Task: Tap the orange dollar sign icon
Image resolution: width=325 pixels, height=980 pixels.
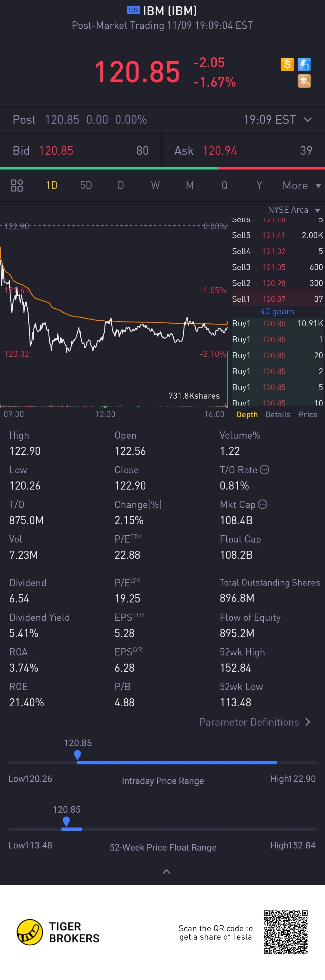Action: pyautogui.click(x=287, y=64)
